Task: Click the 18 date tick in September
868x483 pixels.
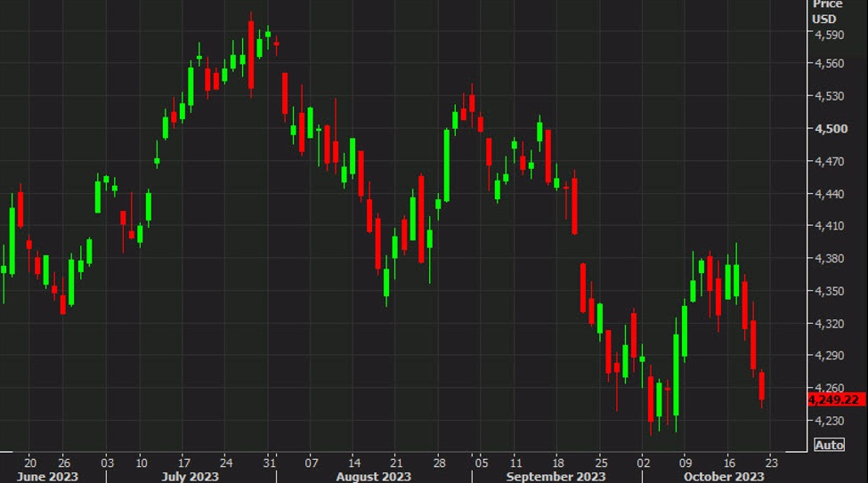Action: (x=558, y=463)
